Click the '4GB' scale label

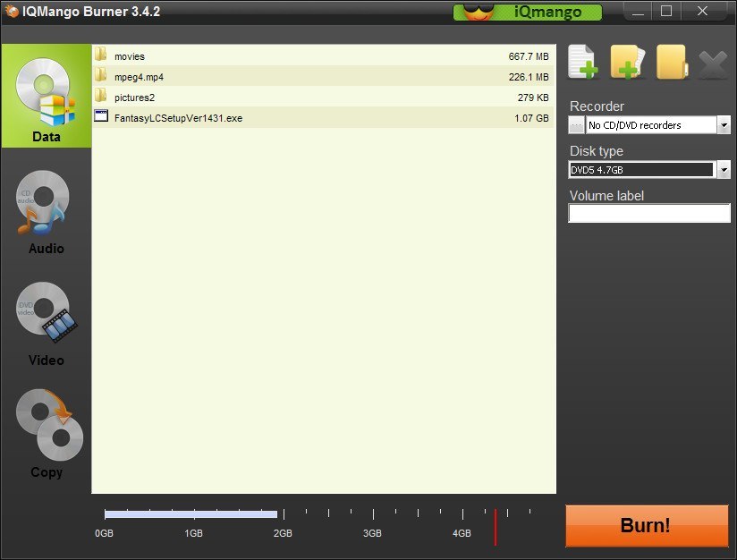462,533
